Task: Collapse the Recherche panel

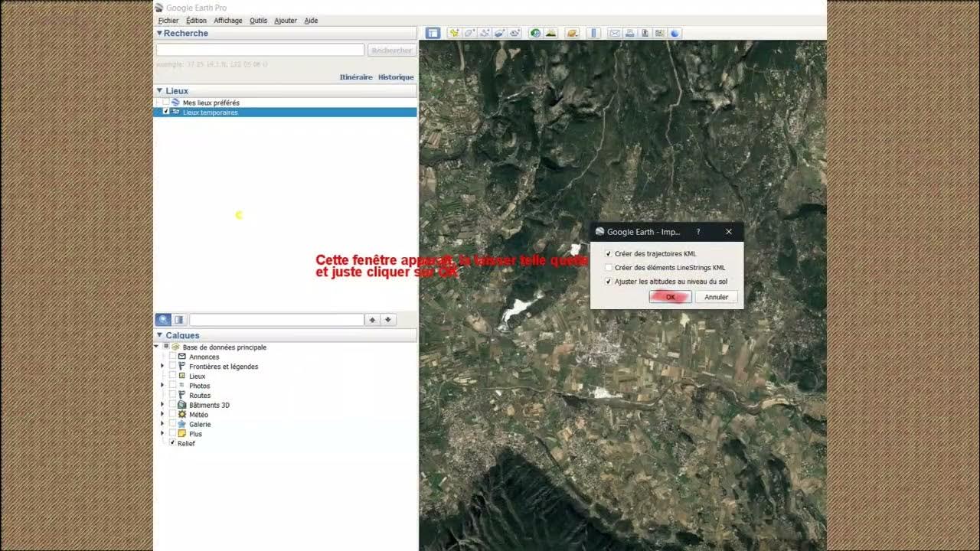Action: [x=159, y=33]
